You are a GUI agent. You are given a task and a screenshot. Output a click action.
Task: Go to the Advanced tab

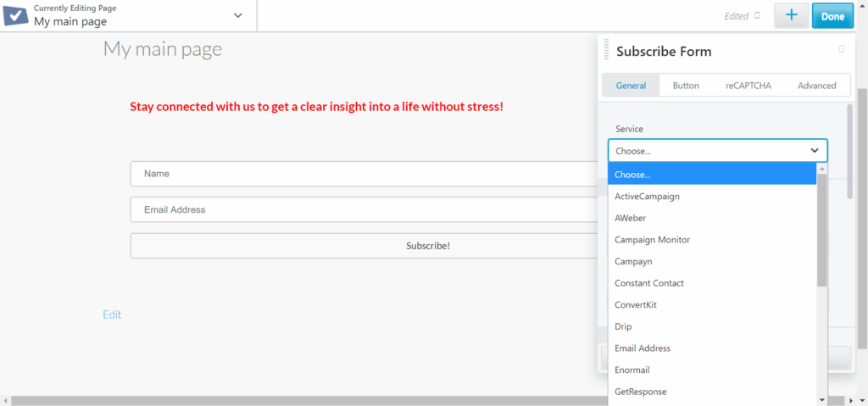pos(816,86)
